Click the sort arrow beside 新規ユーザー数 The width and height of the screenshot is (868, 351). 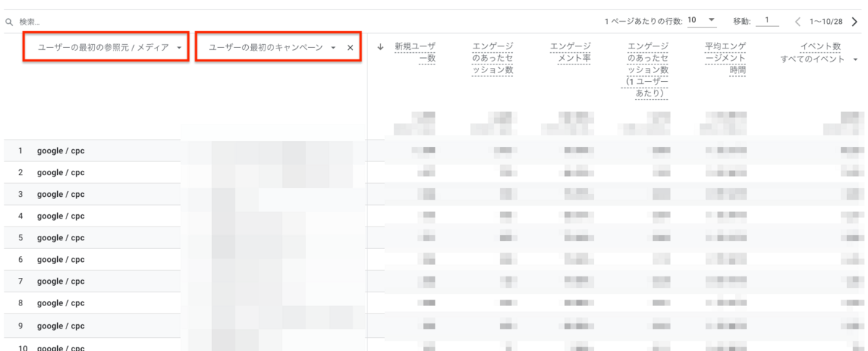pyautogui.click(x=380, y=47)
